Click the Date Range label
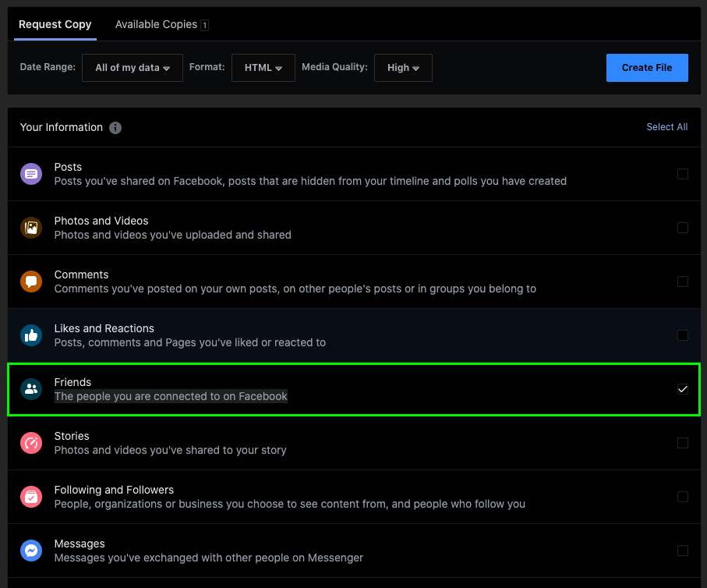The height and width of the screenshot is (588, 707). click(48, 67)
